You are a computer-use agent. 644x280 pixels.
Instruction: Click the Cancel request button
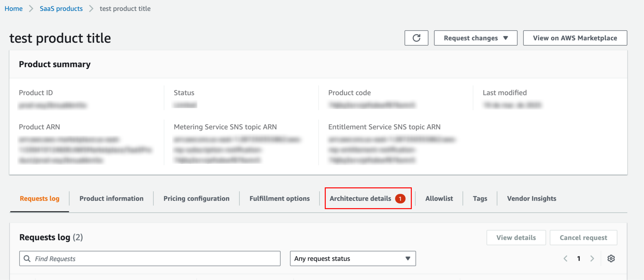click(583, 238)
